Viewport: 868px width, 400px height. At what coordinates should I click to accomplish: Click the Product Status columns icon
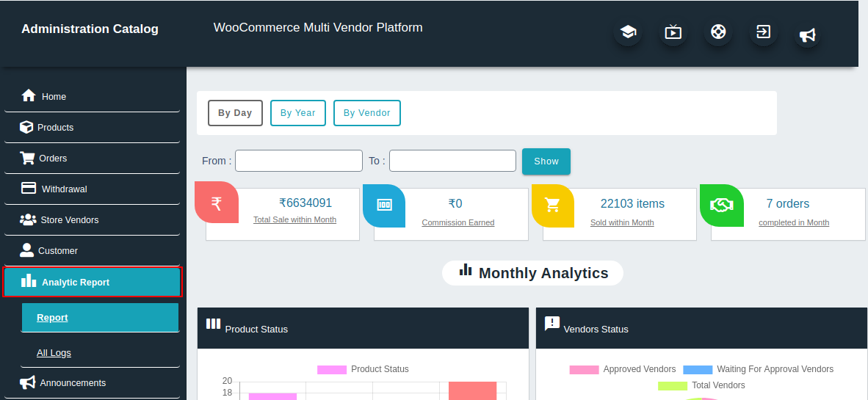click(x=213, y=324)
